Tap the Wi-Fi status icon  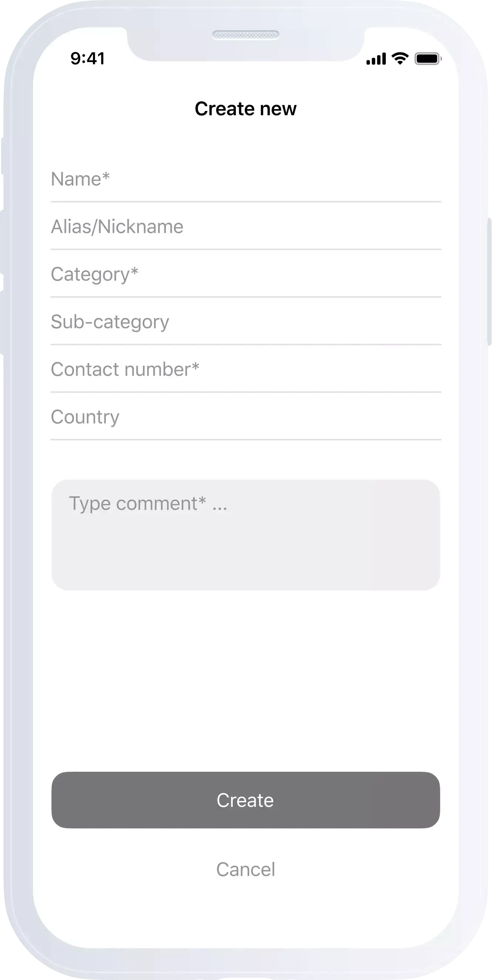click(400, 58)
